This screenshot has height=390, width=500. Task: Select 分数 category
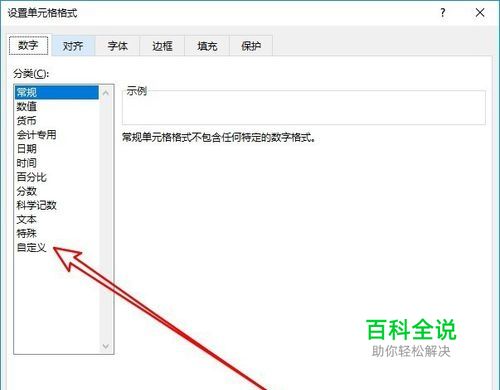pos(57,191)
